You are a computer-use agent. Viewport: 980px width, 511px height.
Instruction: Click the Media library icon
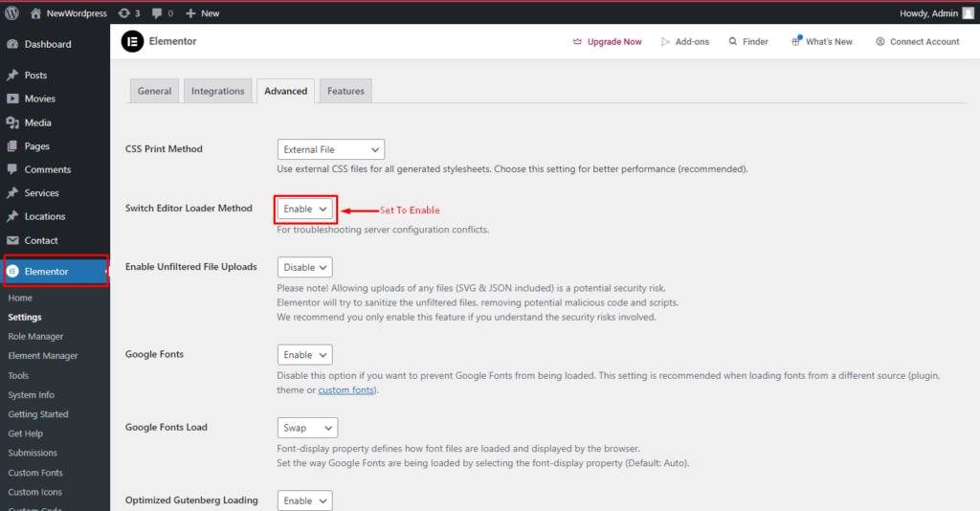(12, 122)
